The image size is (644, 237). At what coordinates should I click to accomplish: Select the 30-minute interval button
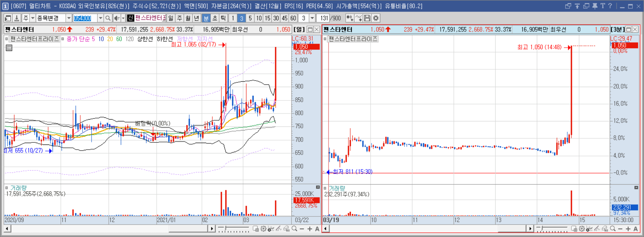(x=276, y=18)
